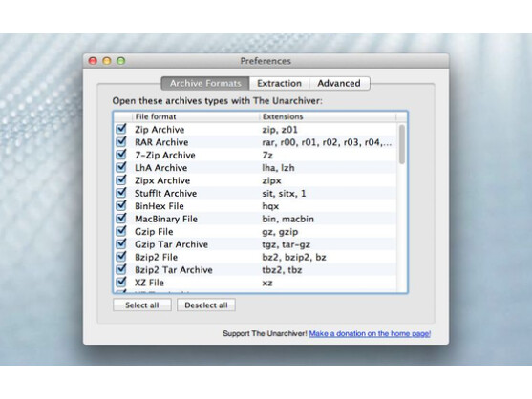Disable the Zipx Archive checkbox
532x399 pixels.
pyautogui.click(x=121, y=180)
